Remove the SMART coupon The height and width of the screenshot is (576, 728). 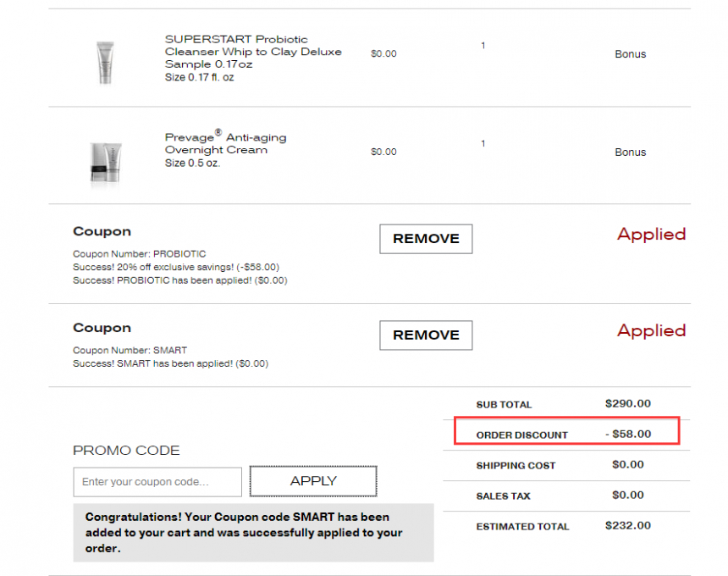point(426,335)
